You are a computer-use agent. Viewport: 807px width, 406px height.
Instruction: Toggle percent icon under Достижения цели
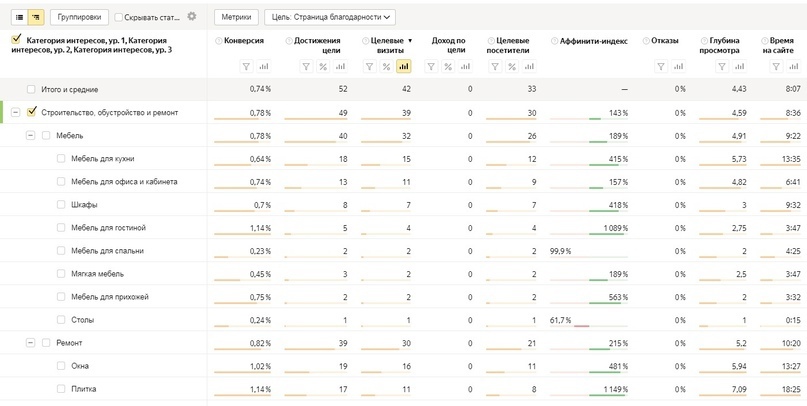tap(323, 66)
